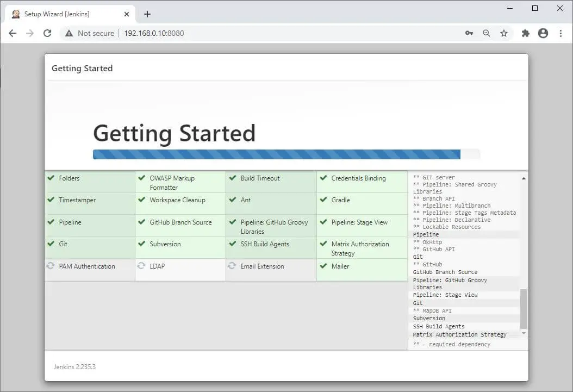Click the '** GitHub API' log line
573x392 pixels.
434,249
